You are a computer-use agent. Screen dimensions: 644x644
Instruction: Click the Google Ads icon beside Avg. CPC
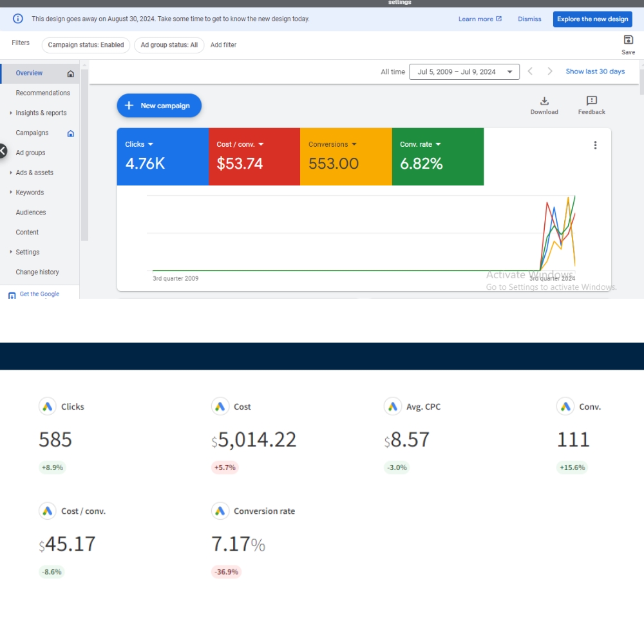coord(392,406)
